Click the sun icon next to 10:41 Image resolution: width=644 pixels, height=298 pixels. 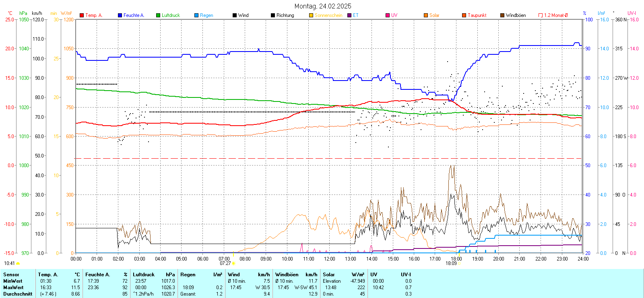coord(18,263)
